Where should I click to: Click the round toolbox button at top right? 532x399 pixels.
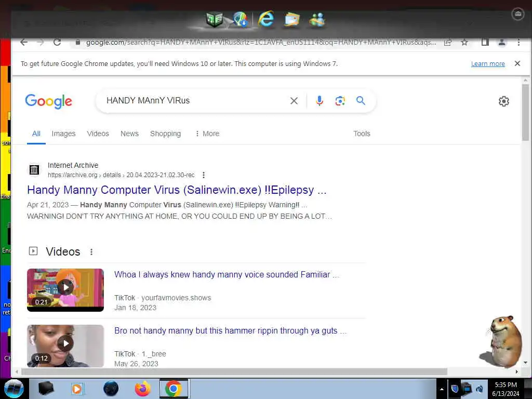click(x=518, y=14)
